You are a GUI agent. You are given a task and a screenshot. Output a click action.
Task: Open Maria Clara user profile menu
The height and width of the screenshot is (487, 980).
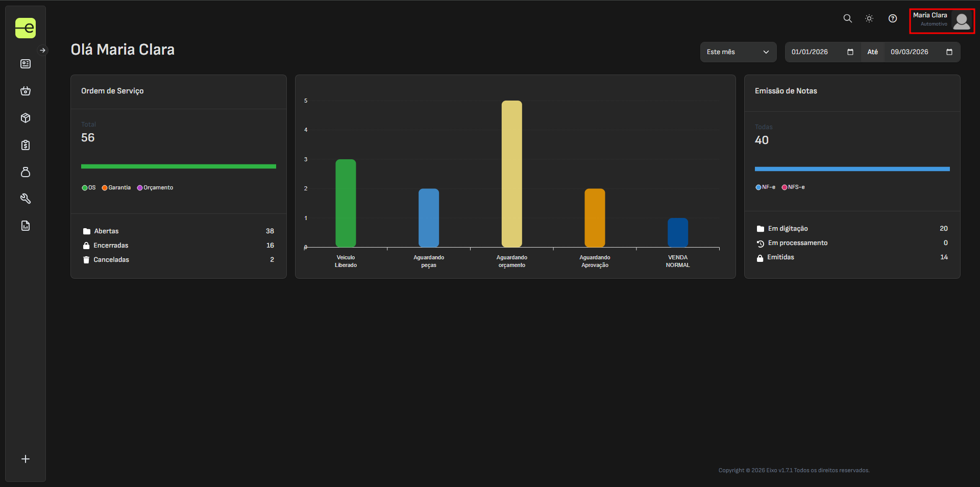942,21
